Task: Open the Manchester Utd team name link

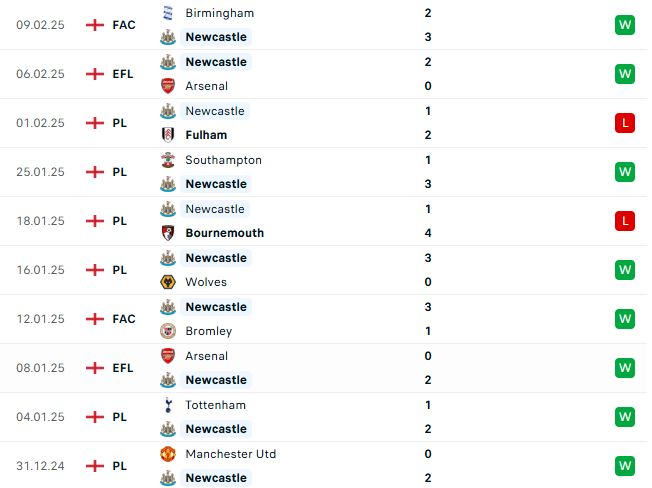Action: coord(231,454)
